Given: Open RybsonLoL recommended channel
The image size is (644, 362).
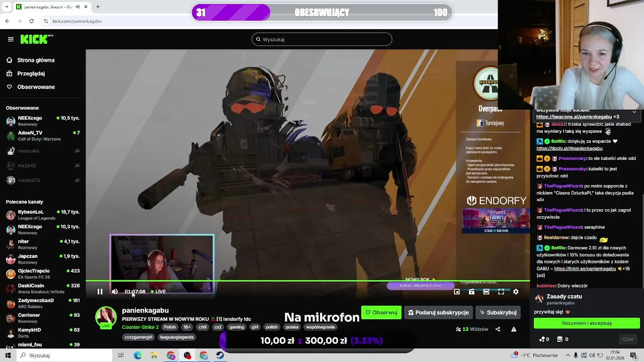Looking at the screenshot, I should [43, 215].
